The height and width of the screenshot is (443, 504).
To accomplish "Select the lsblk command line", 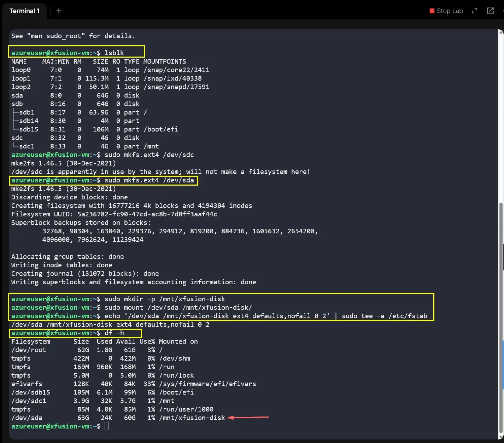I will (68, 53).
